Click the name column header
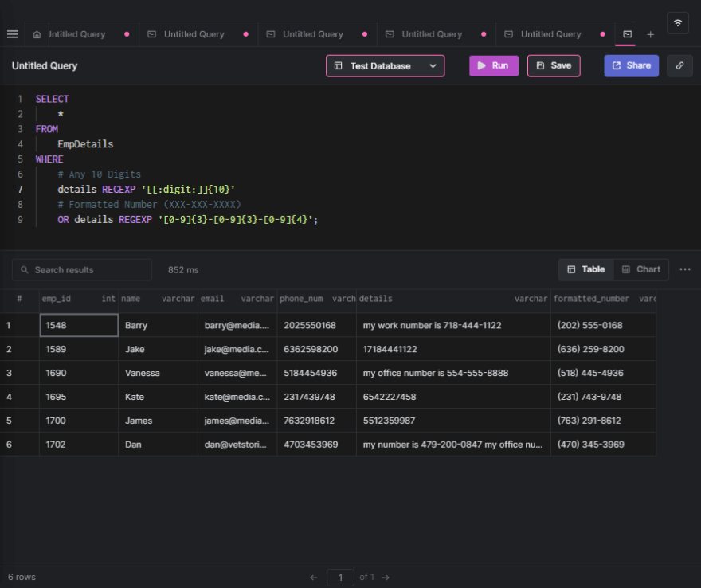 pos(158,299)
